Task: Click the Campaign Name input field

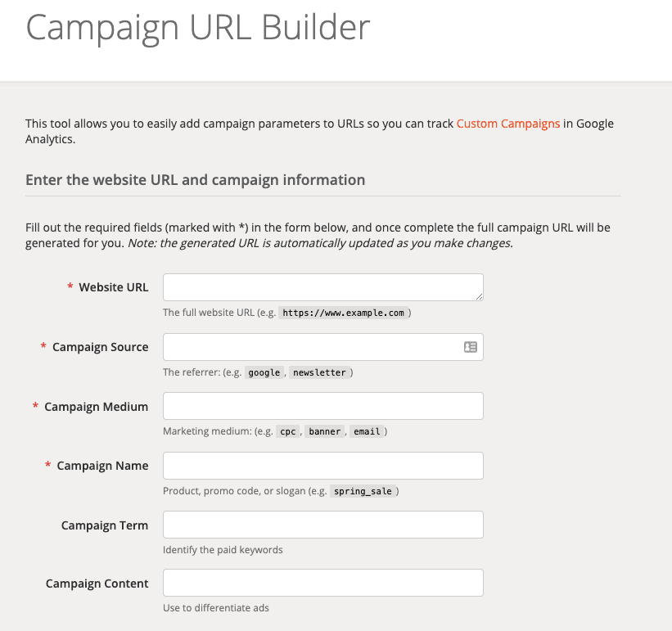Action: [x=323, y=466]
